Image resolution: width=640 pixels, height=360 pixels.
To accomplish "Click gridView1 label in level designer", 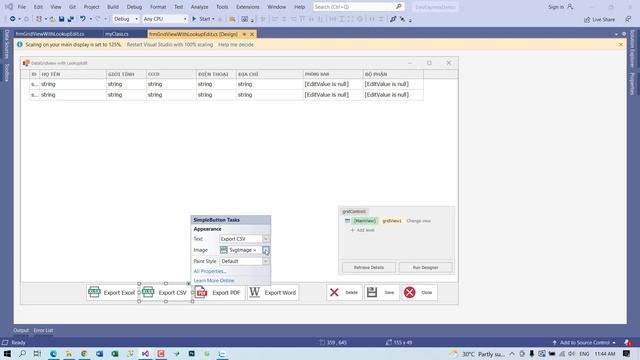I will pyautogui.click(x=392, y=221).
